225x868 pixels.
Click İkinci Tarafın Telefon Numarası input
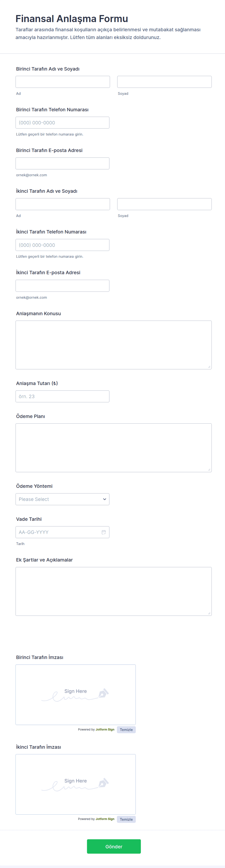click(62, 245)
